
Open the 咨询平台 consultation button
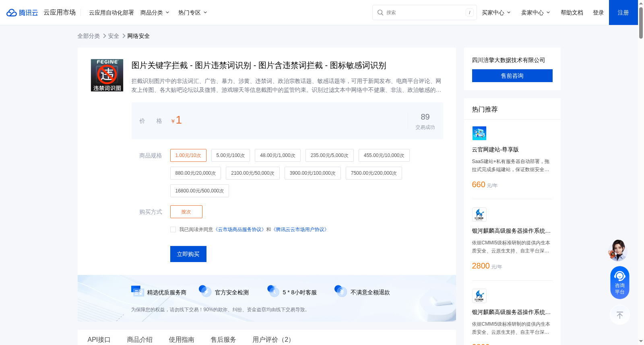620,283
